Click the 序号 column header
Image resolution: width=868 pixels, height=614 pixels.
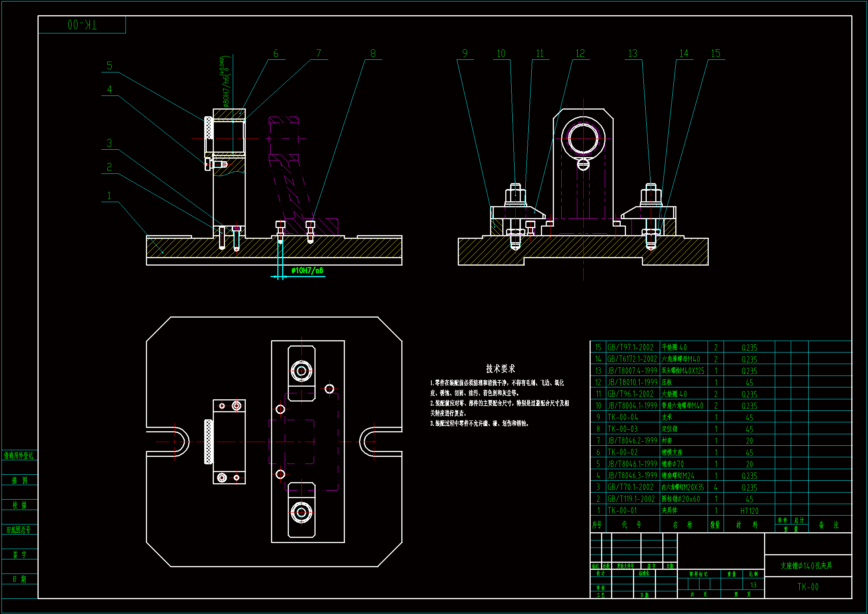tap(597, 525)
